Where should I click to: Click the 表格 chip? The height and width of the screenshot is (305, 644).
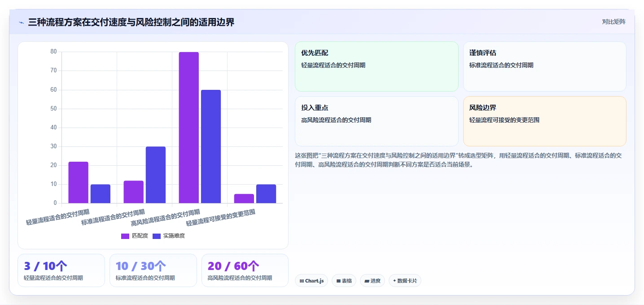pos(344,281)
